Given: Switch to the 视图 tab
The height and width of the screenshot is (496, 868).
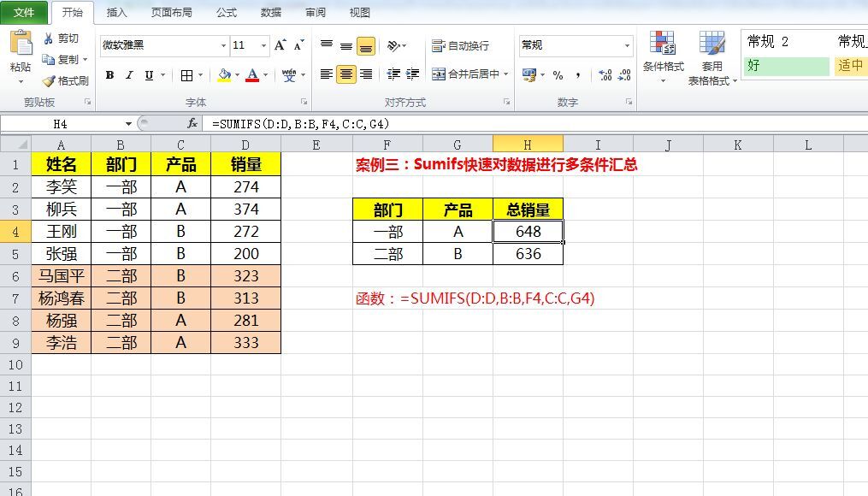Looking at the screenshot, I should pyautogui.click(x=360, y=13).
